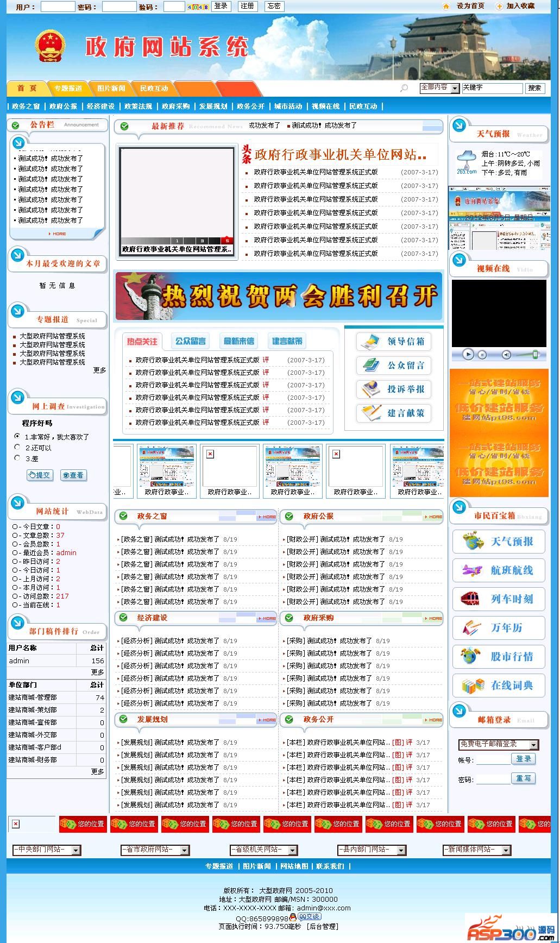The image size is (560, 943).
Task: Click the national emblem logo
Action: coord(51,46)
